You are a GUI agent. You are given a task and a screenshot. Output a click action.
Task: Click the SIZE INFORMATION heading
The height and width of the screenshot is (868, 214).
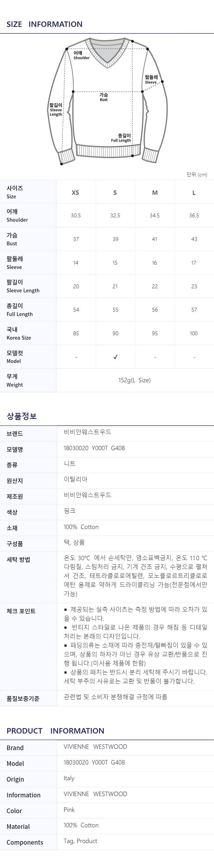coord(45,24)
